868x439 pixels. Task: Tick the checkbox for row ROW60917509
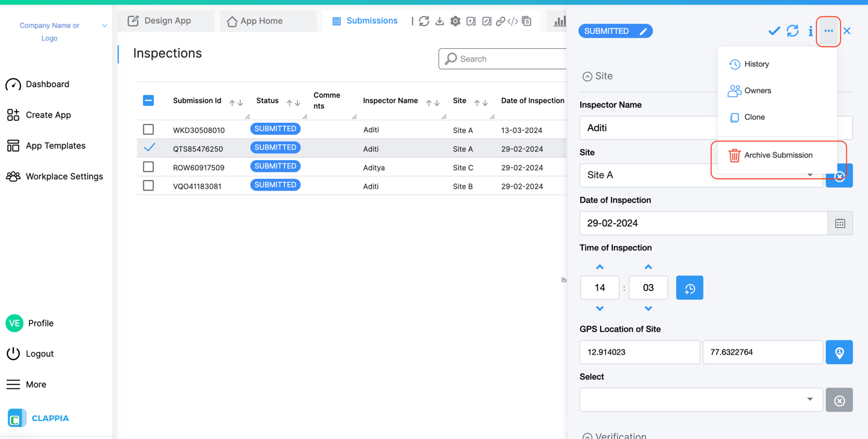[149, 167]
